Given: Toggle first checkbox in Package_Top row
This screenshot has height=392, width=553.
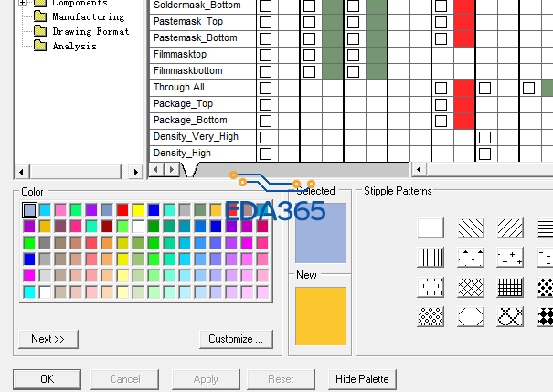Looking at the screenshot, I should (x=265, y=104).
